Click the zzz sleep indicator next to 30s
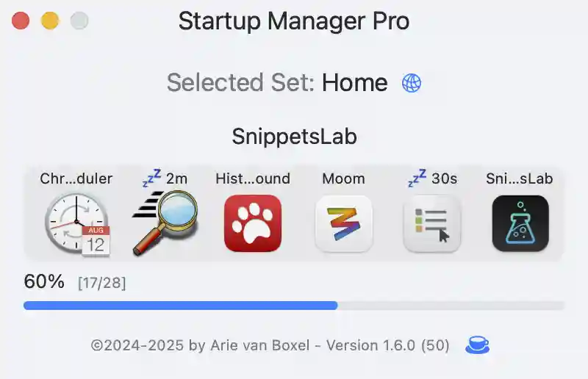 tap(417, 178)
